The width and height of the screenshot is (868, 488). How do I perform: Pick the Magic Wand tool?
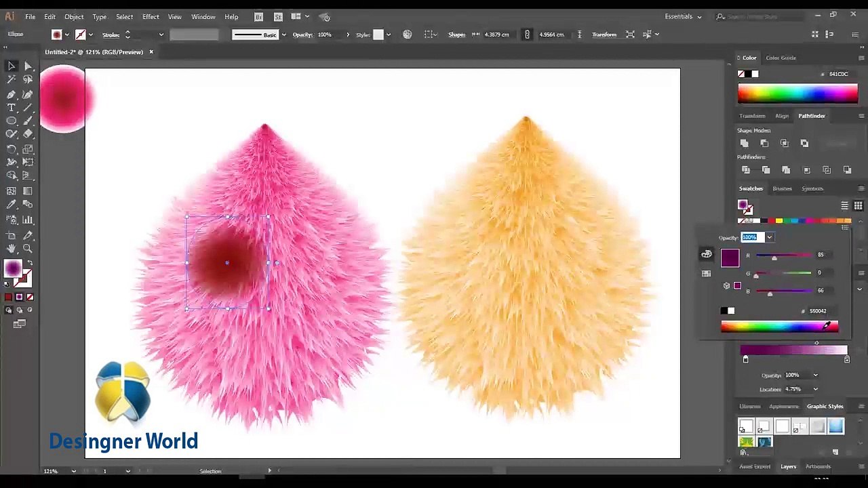[12, 79]
